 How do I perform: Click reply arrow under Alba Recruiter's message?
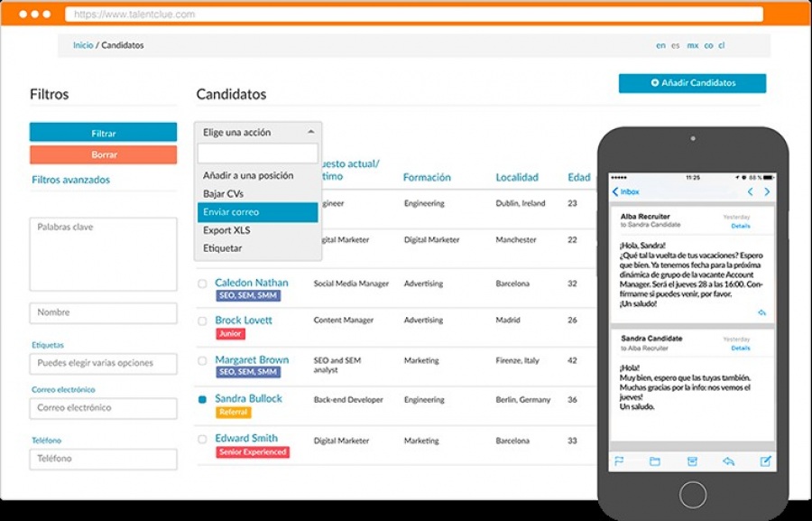[761, 312]
